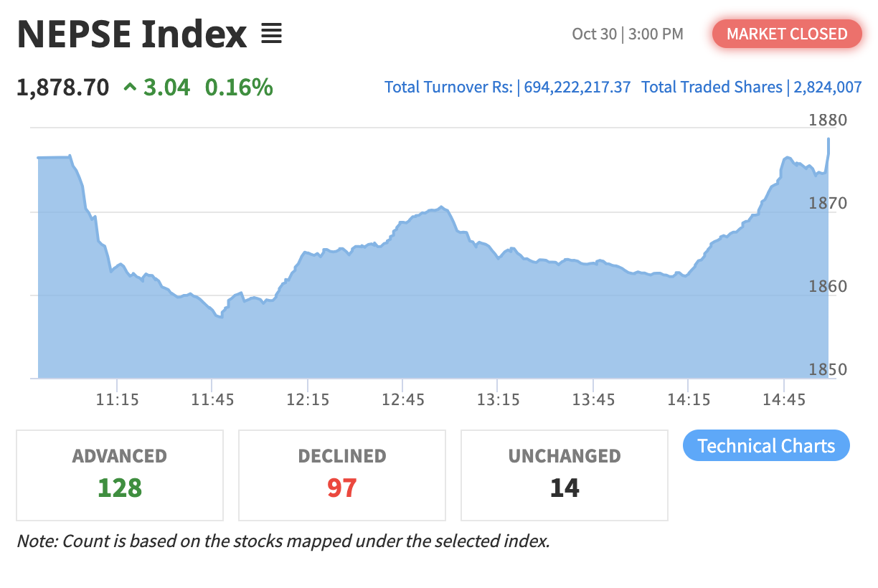Click the 13:15 time axis label
878x588 pixels.
click(x=499, y=399)
